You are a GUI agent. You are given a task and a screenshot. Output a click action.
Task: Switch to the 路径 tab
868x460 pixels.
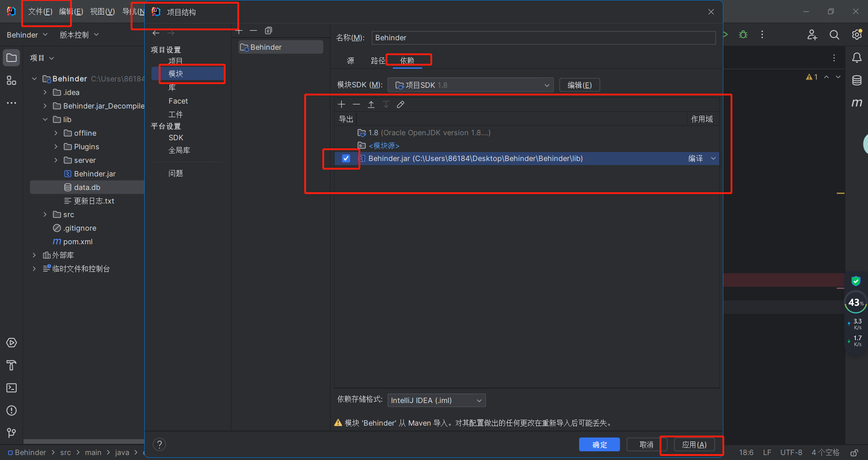378,61
